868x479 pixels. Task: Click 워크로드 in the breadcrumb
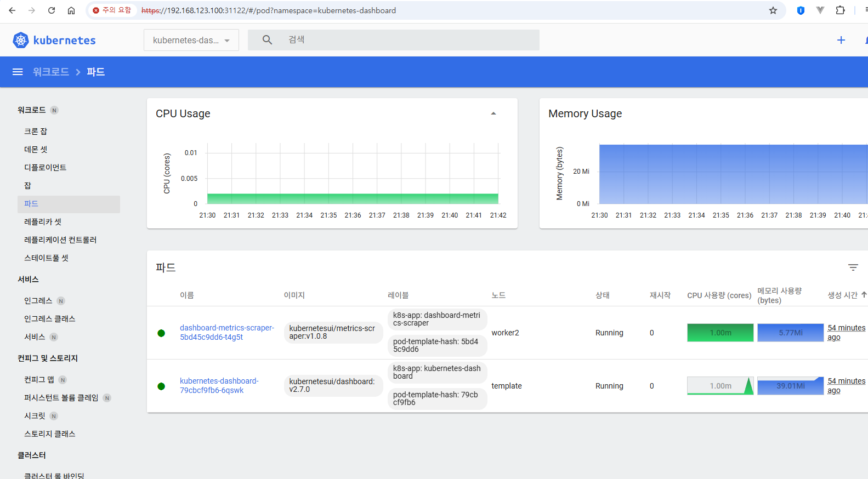[51, 72]
